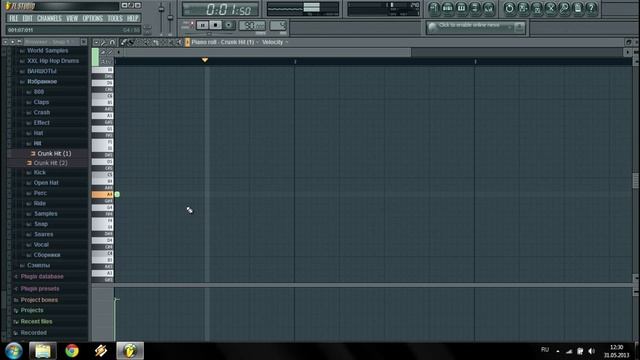The height and width of the screenshot is (360, 640).
Task: Toggle the piano roll snap magnet icon
Action: (x=112, y=42)
